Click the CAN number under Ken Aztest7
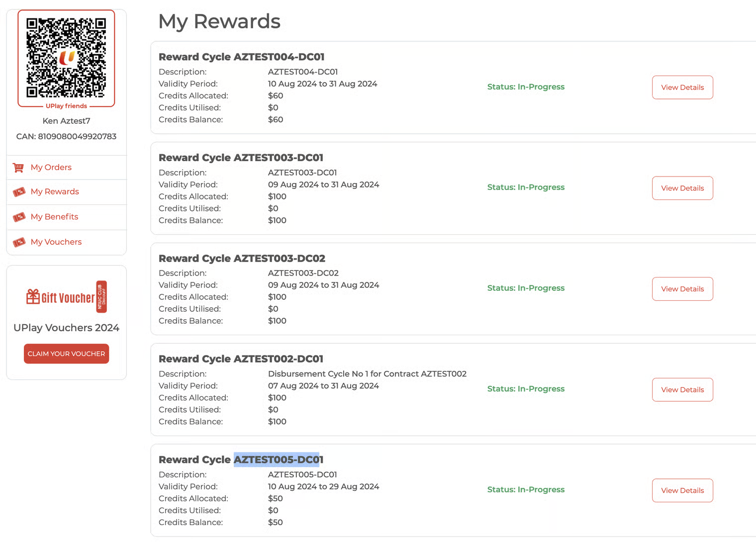This screenshot has height=545, width=756. (x=66, y=136)
